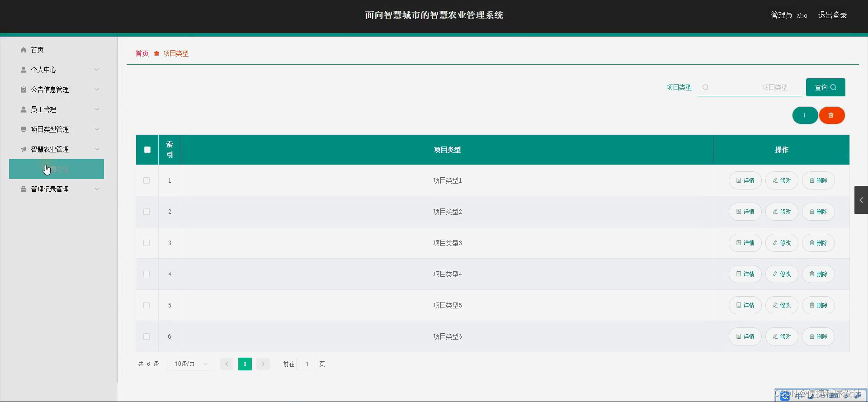Open the 公告信息管理 sidebar menu

[57, 90]
